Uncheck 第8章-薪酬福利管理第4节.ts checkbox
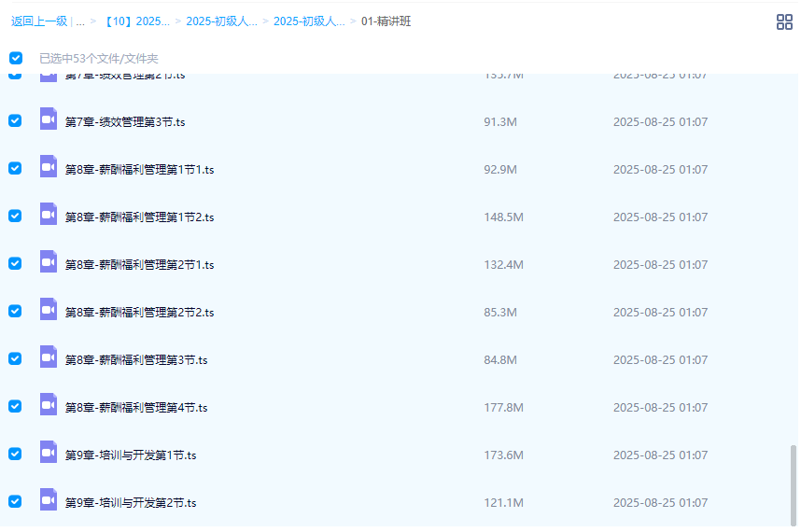Screen dimensions: 801x532 15,406
